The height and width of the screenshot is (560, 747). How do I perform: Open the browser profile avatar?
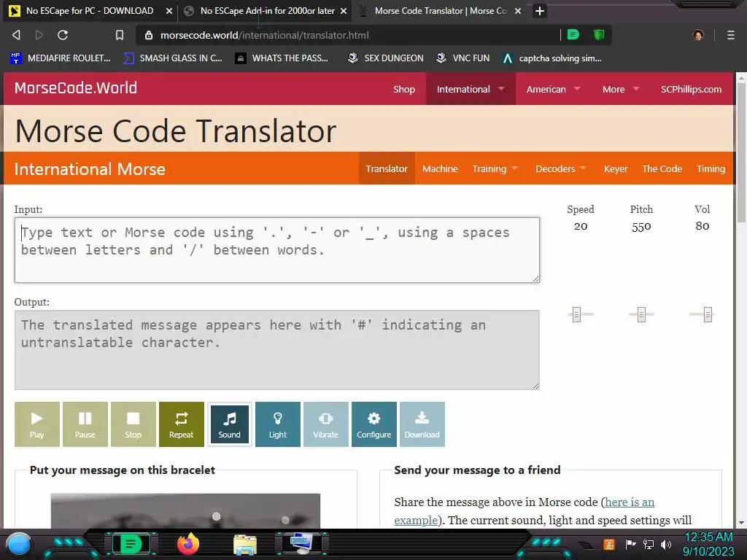pyautogui.click(x=698, y=35)
